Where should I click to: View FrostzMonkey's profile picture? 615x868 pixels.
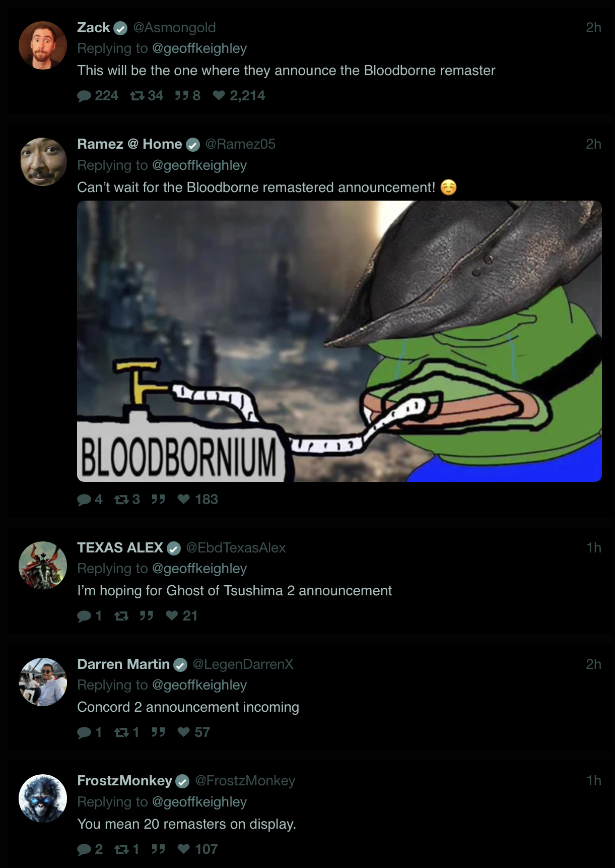43,798
